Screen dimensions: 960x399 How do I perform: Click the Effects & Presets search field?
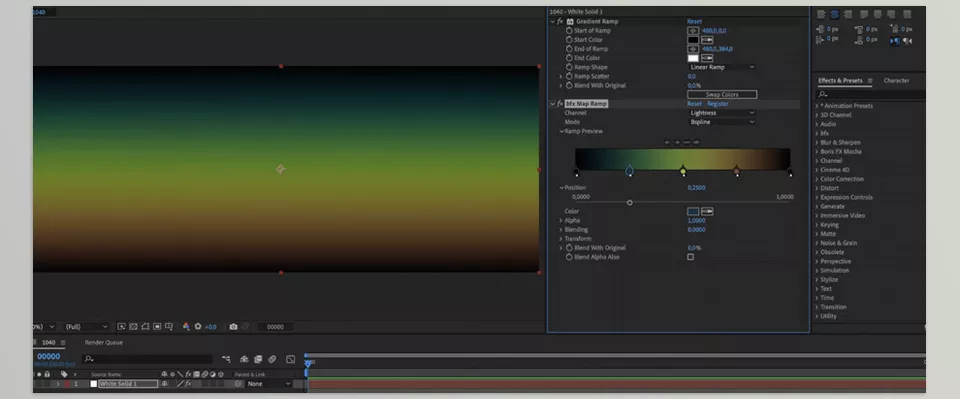[x=871, y=94]
